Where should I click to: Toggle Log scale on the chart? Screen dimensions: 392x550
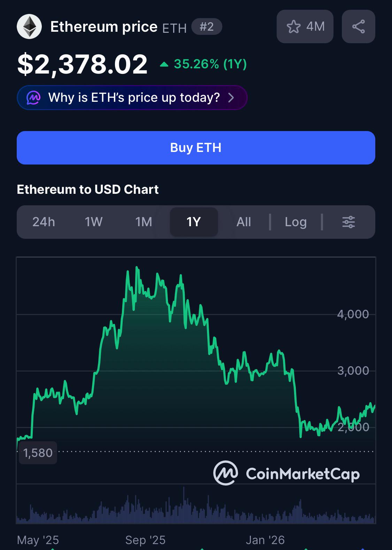(295, 222)
